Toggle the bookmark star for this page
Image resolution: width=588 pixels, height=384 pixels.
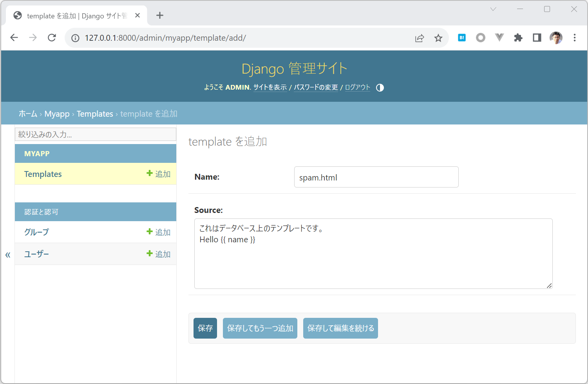click(x=438, y=38)
